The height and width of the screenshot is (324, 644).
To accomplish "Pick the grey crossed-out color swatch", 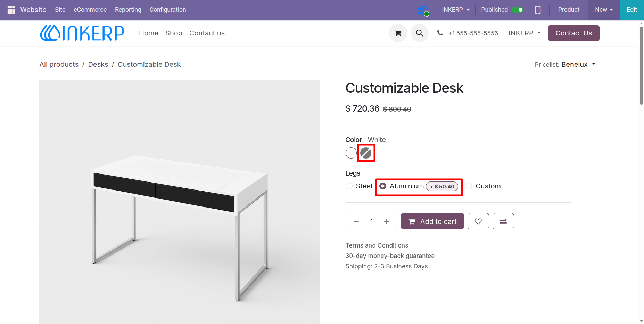I will tap(366, 153).
